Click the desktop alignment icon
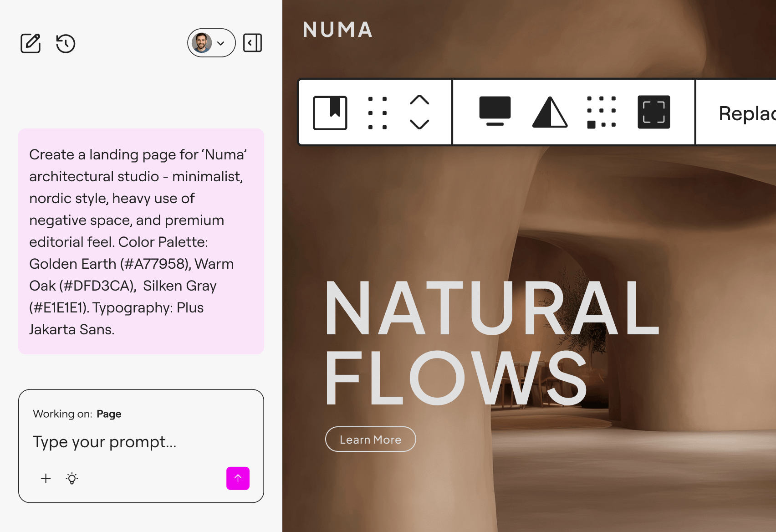Viewport: 776px width, 532px height. tap(495, 112)
